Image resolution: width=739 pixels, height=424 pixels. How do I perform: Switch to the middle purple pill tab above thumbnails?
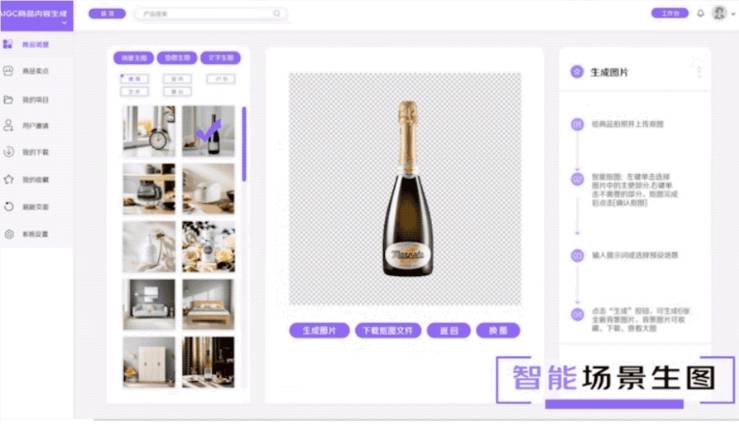[177, 58]
